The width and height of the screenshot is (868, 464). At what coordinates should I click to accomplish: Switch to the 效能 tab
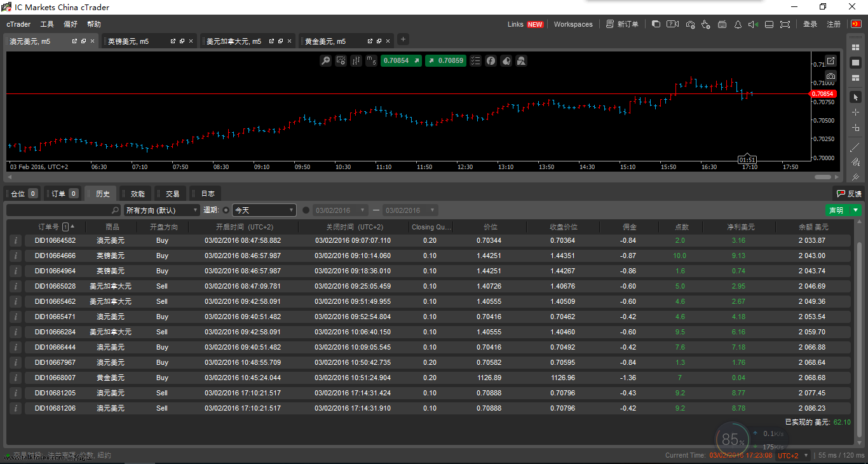pyautogui.click(x=135, y=194)
